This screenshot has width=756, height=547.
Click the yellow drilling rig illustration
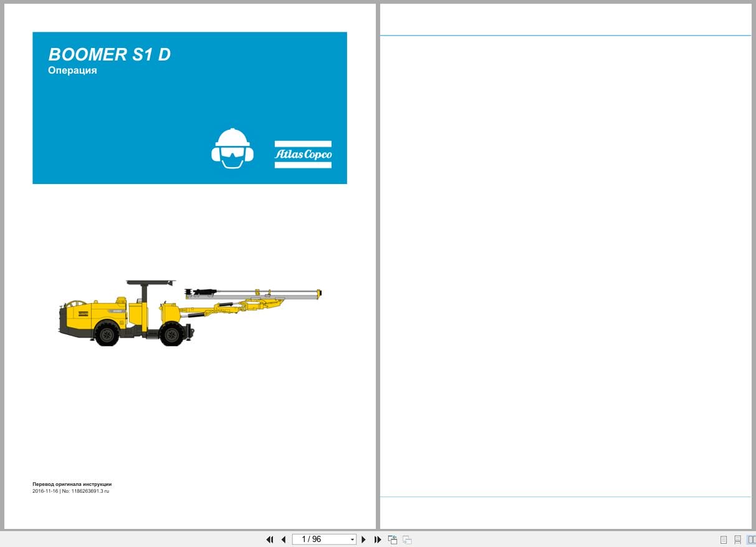(x=190, y=312)
